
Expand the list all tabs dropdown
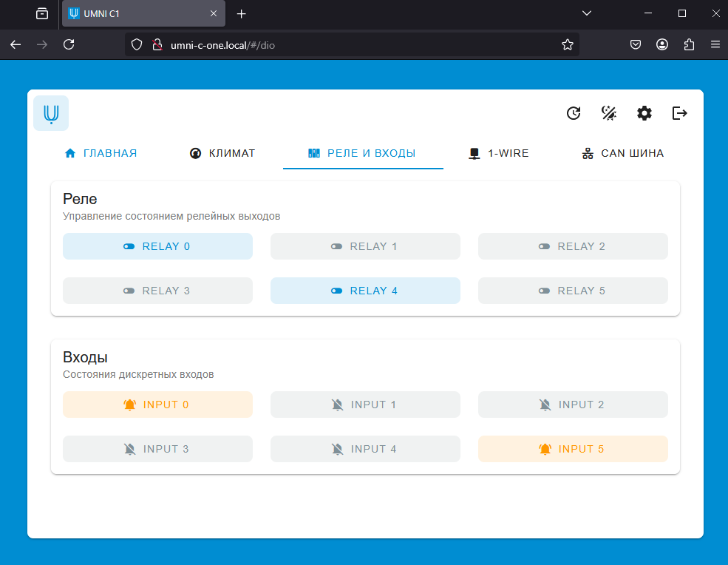[587, 13]
